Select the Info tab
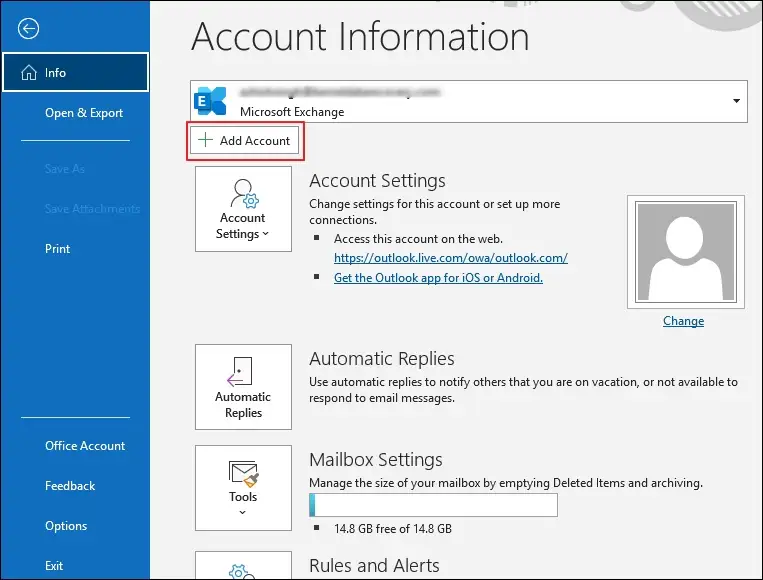The height and width of the screenshot is (580, 763). 75,72
